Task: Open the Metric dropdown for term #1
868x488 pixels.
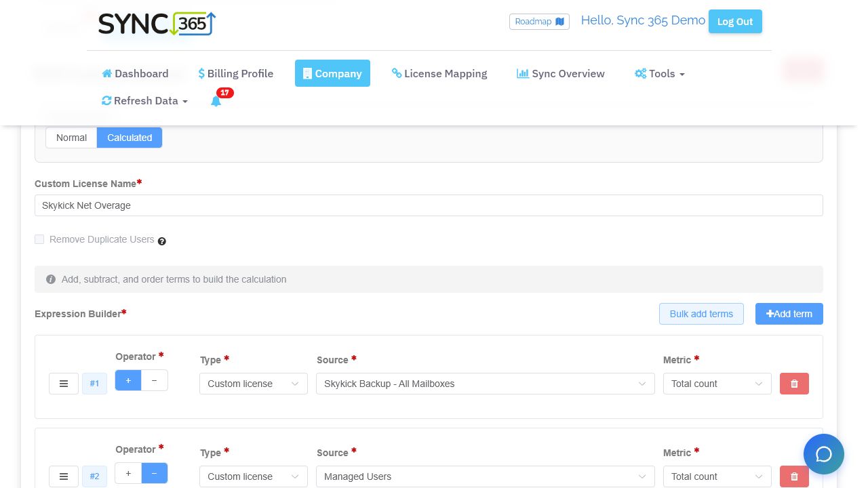Action: (x=717, y=384)
